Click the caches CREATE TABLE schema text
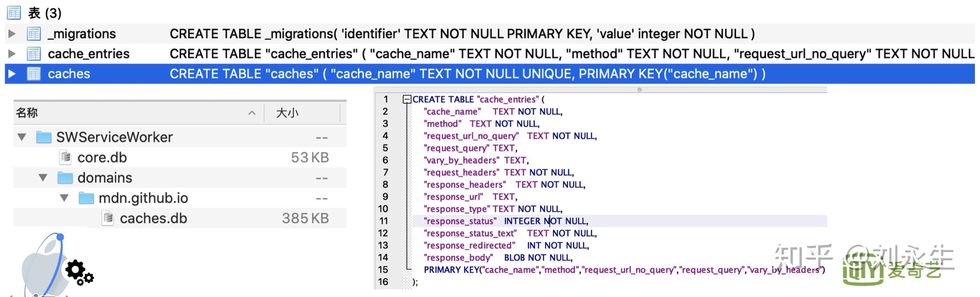Screen dimensions: 980x297 [467, 73]
